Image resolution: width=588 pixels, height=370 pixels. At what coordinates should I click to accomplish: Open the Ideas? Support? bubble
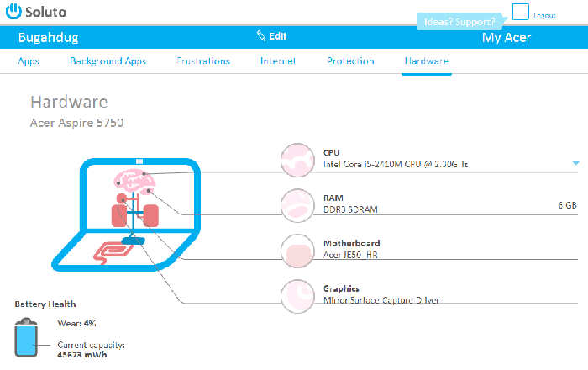[459, 21]
